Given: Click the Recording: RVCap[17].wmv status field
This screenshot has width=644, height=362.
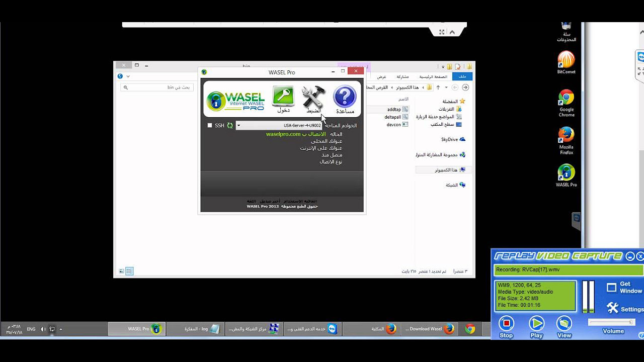Looking at the screenshot, I should click(x=569, y=270).
